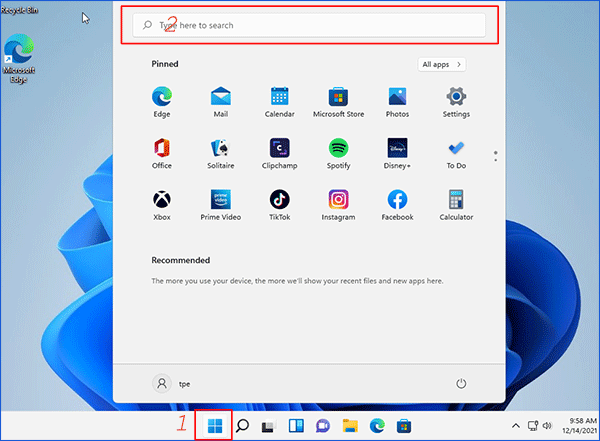Open the Instagram app
This screenshot has height=441, width=600.
339,205
